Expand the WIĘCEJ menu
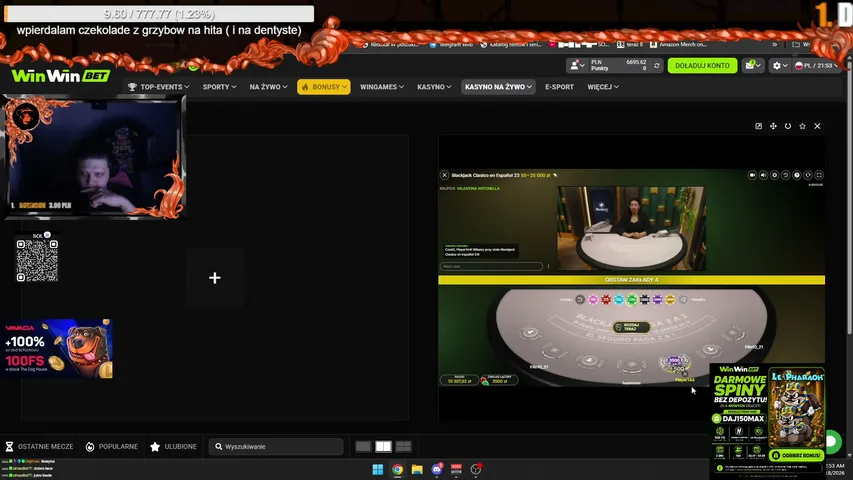This screenshot has height=480, width=853. coord(603,87)
